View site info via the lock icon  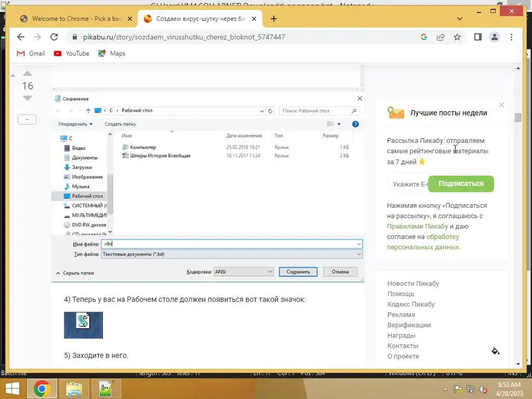pyautogui.click(x=75, y=37)
